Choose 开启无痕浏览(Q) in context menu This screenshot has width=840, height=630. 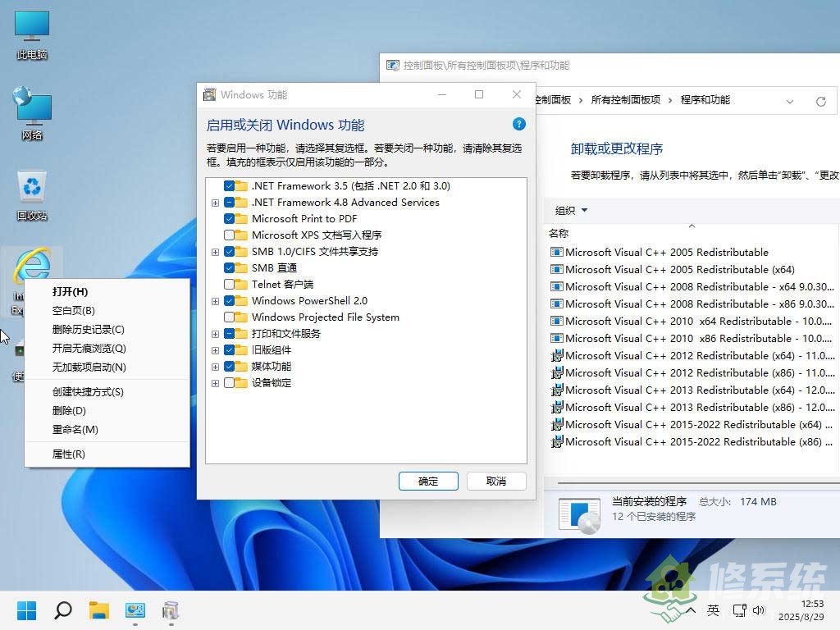107,348
